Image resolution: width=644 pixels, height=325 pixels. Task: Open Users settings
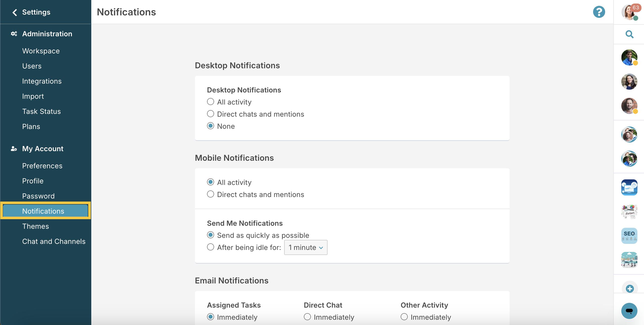(32, 66)
